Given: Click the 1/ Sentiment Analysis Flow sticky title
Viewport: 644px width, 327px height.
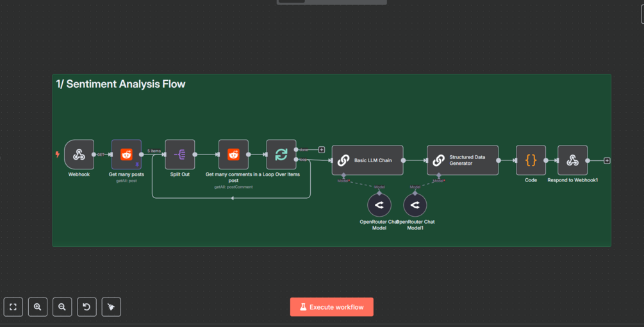Looking at the screenshot, I should (120, 84).
